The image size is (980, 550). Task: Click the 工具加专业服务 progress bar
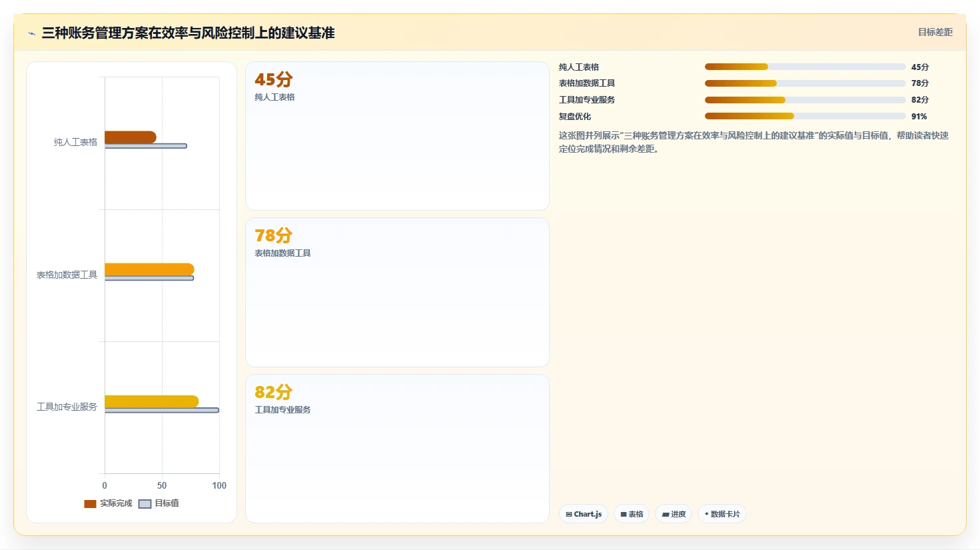(x=805, y=100)
